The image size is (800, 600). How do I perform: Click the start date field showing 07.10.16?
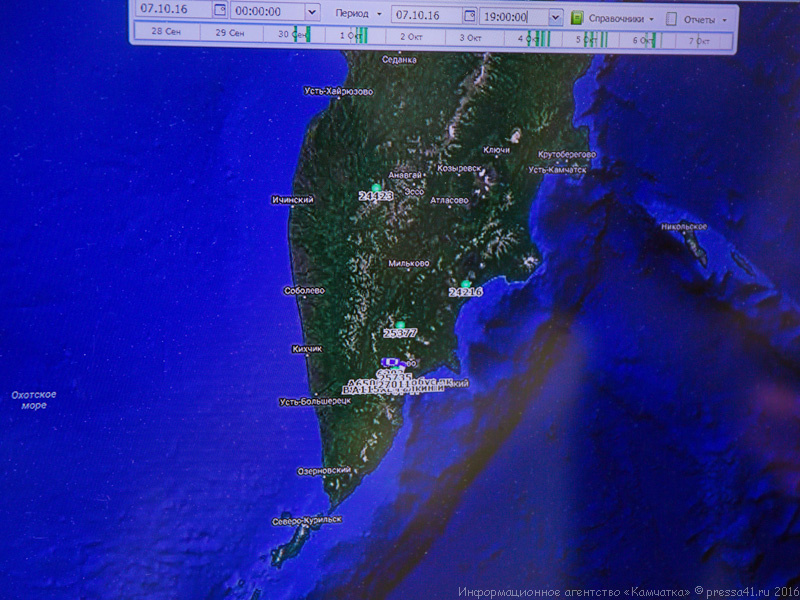[170, 9]
